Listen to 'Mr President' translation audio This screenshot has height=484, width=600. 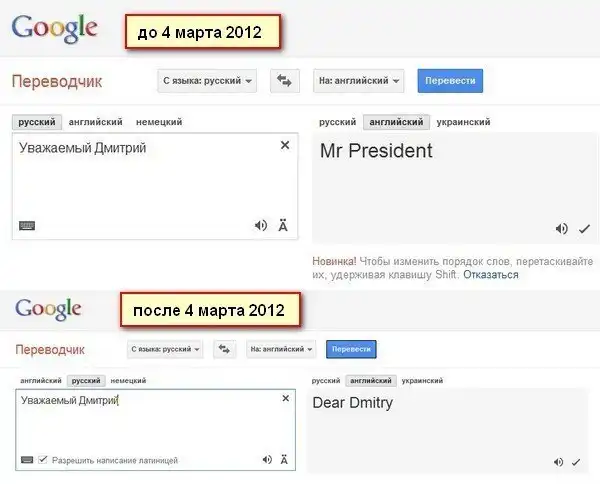click(x=562, y=228)
